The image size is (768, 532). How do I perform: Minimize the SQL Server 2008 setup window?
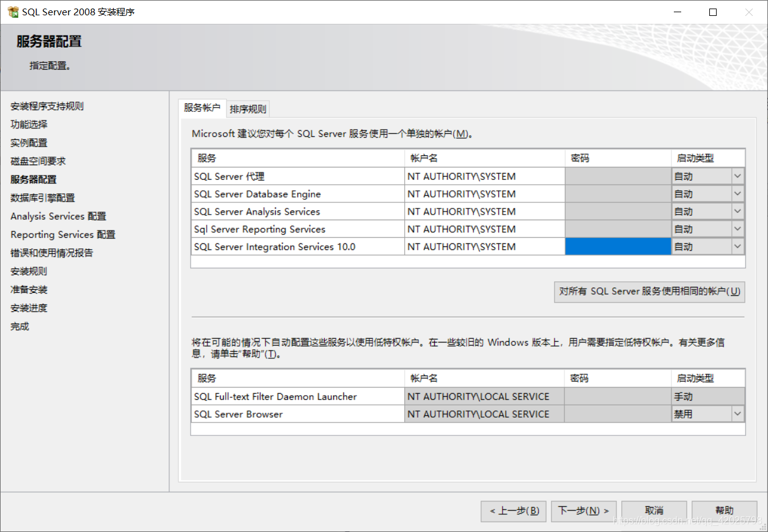tap(677, 12)
